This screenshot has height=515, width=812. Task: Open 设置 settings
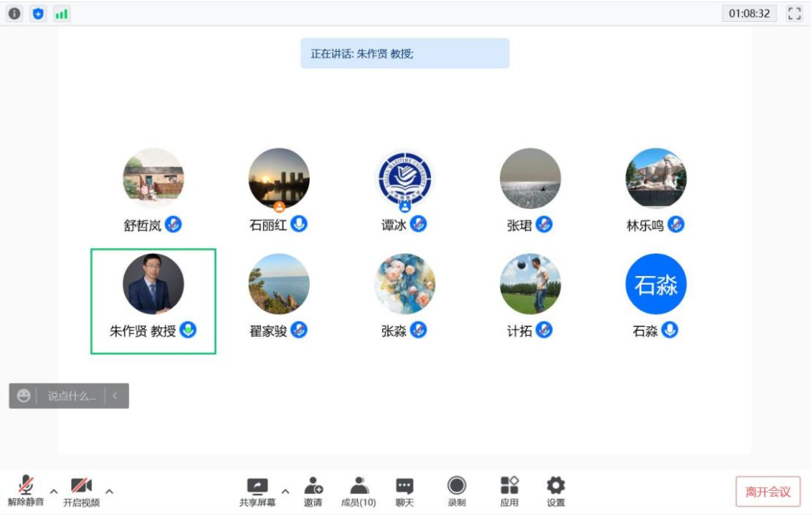(x=556, y=491)
